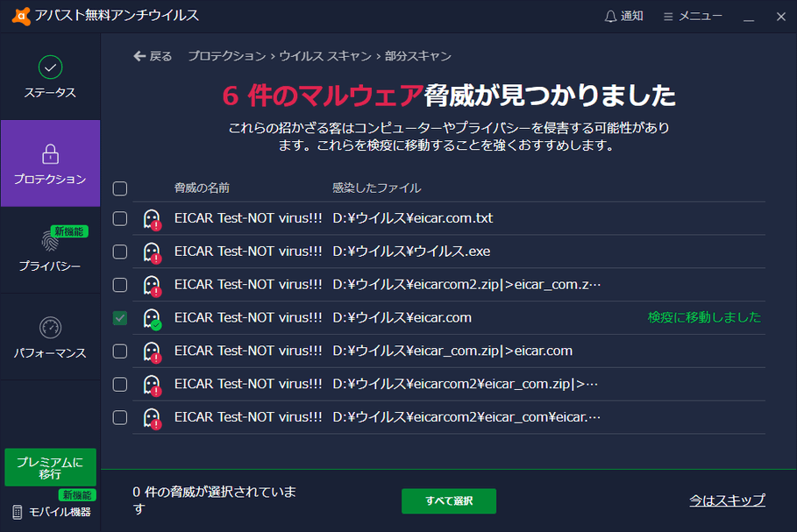797x532 pixels.
Task: Check the eicarcom2¥eicar_com.zip checkbox
Action: coord(120,384)
